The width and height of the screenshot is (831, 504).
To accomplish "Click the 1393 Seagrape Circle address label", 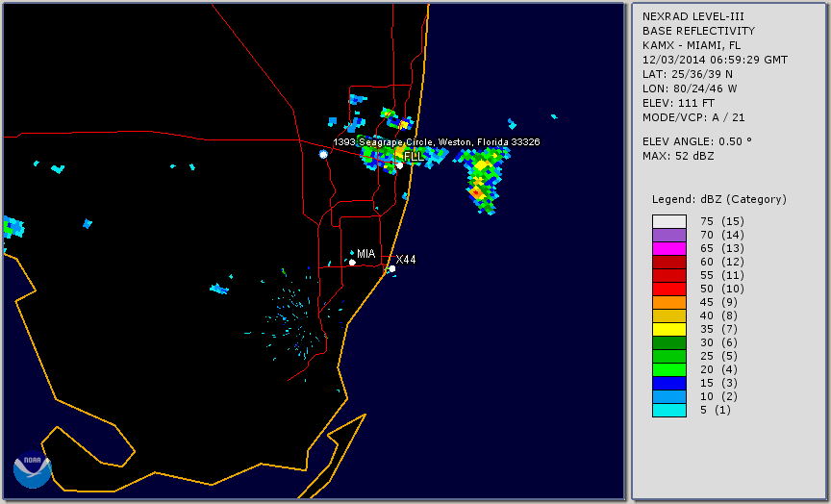I will coord(436,142).
